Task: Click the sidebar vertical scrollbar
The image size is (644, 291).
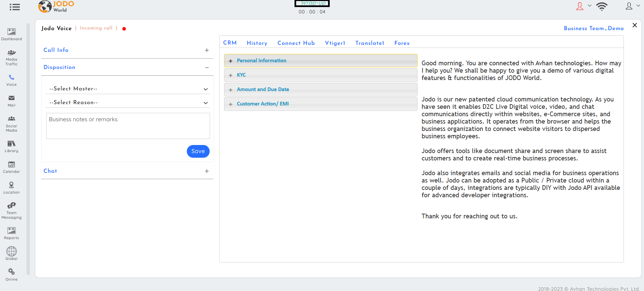Action: (x=28, y=149)
